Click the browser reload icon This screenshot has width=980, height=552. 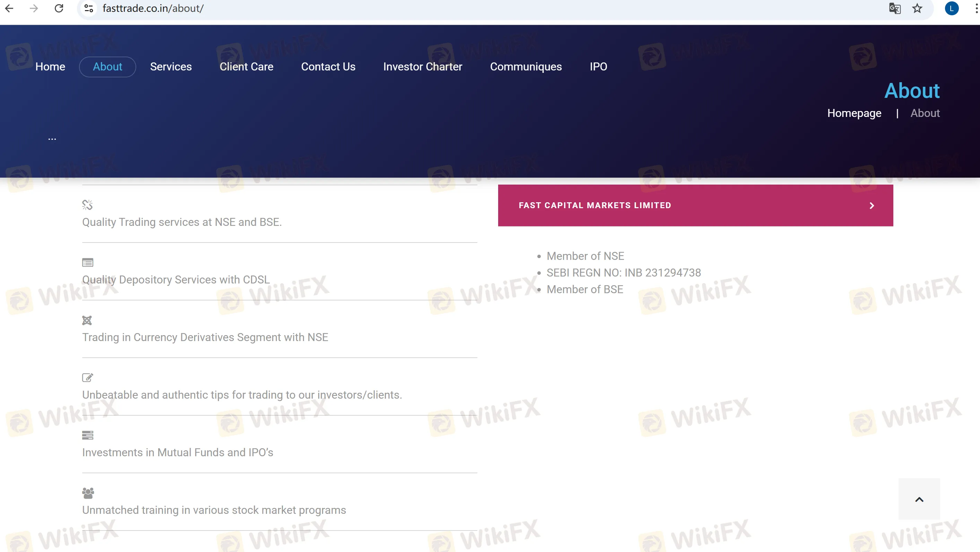pos(59,8)
